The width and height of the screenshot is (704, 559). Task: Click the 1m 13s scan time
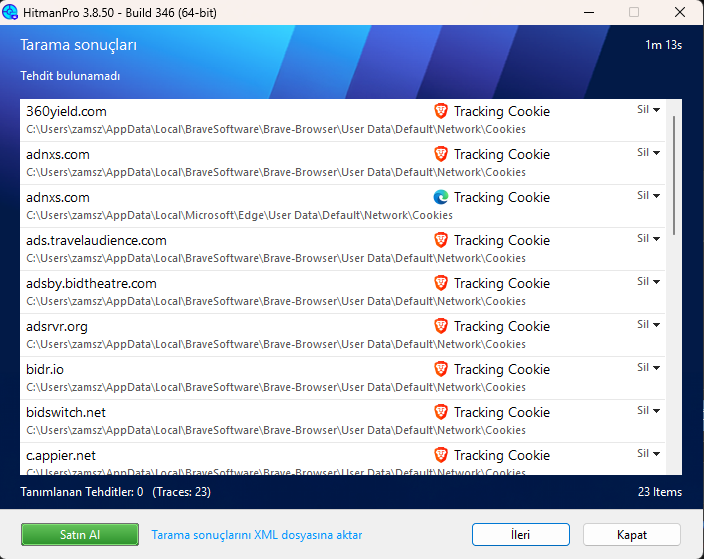pyautogui.click(x=664, y=45)
